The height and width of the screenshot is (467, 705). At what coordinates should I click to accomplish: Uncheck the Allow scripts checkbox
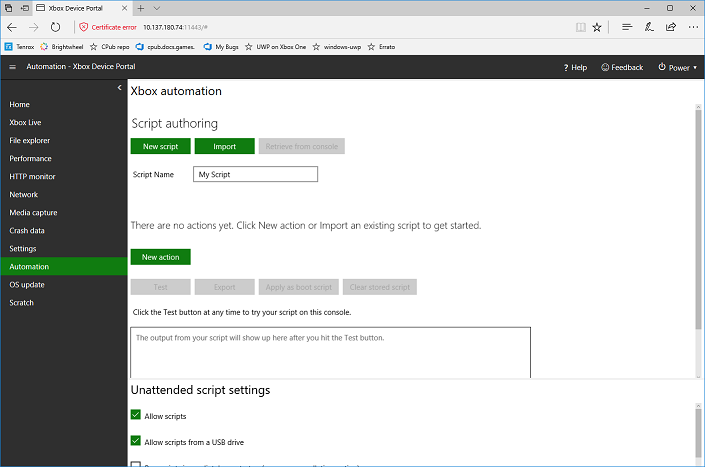136,414
